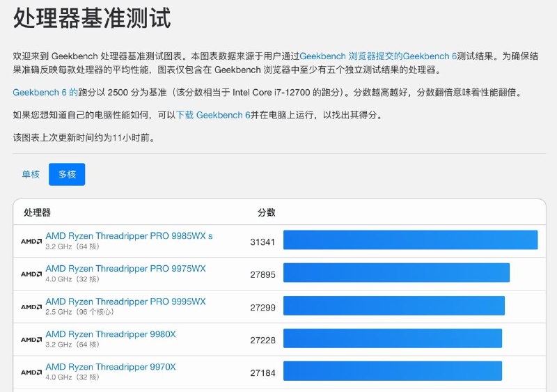
Task: Open AMD Ryzen Threadripper PRO 9995WX link
Action: pos(125,301)
